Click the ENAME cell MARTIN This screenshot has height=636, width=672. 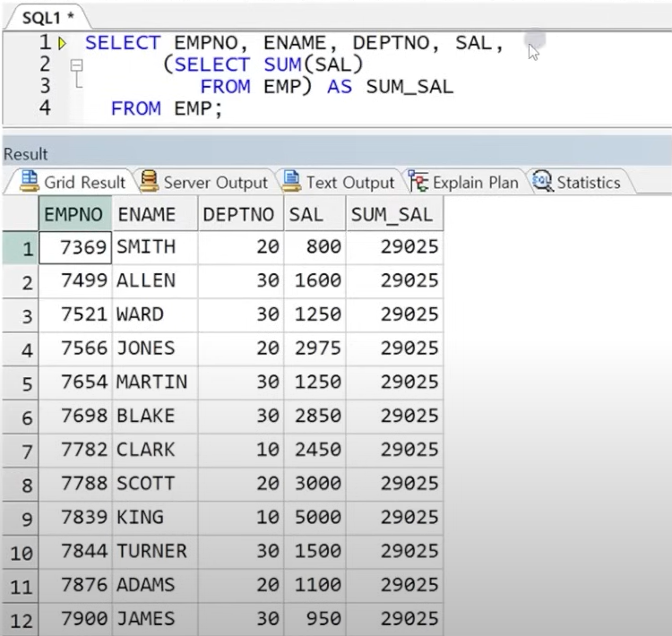point(155,382)
